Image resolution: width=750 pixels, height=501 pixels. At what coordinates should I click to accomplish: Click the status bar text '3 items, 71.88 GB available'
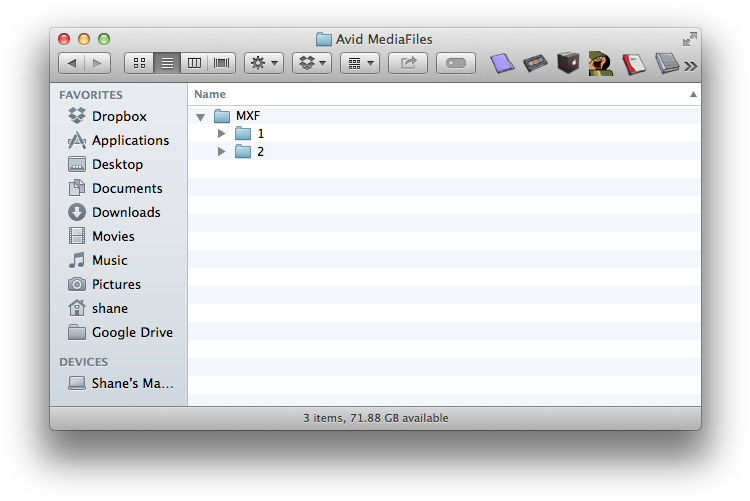pyautogui.click(x=375, y=418)
